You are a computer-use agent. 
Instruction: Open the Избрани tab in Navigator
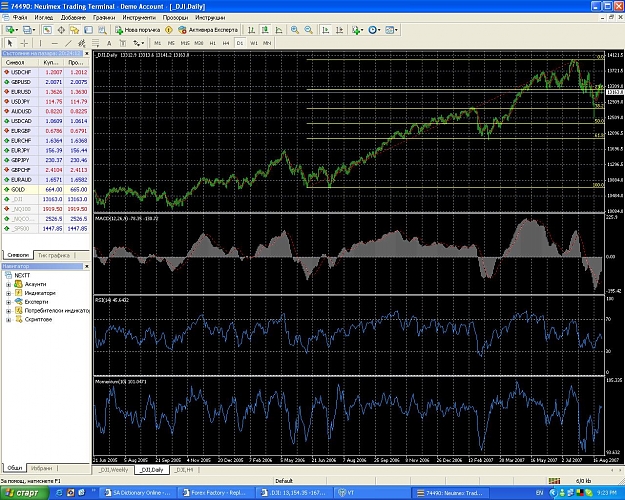41,468
